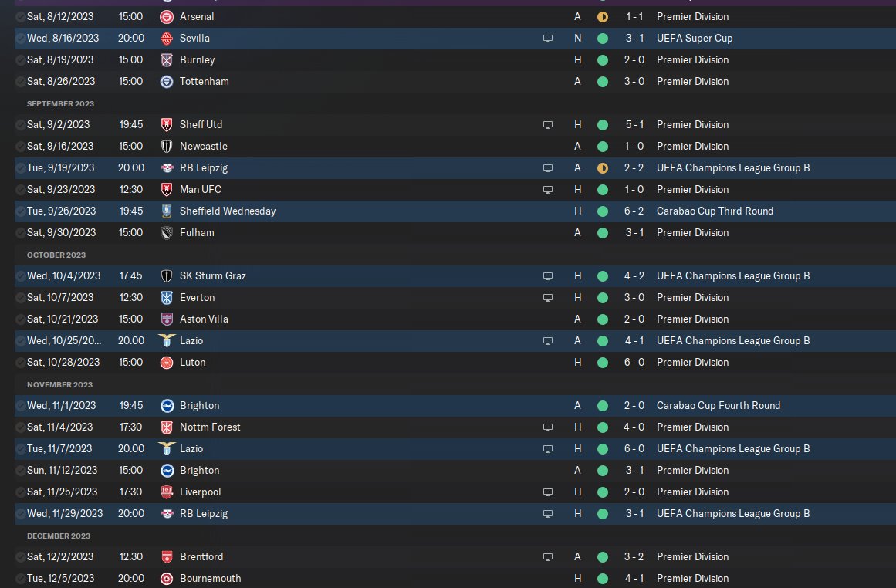896x588 pixels.
Task: Toggle the checkmark circle for 8/19/2023 Burnley
Action: tap(19, 59)
